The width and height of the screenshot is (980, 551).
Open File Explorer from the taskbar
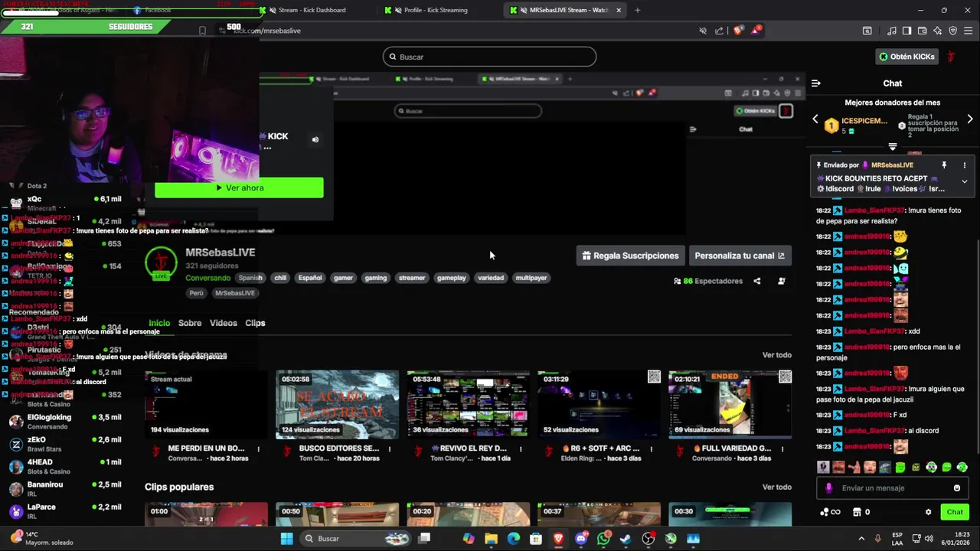click(x=491, y=539)
